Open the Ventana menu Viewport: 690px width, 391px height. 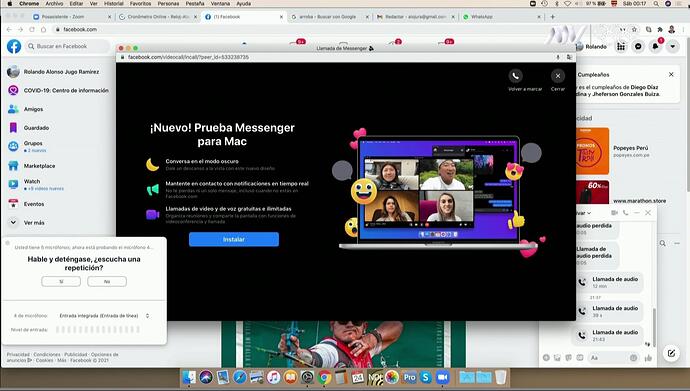click(x=220, y=4)
